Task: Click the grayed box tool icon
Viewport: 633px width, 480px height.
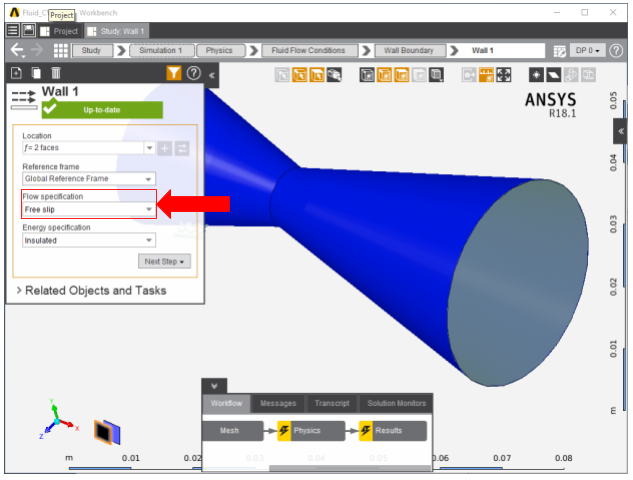Action: pyautogui.click(x=588, y=75)
